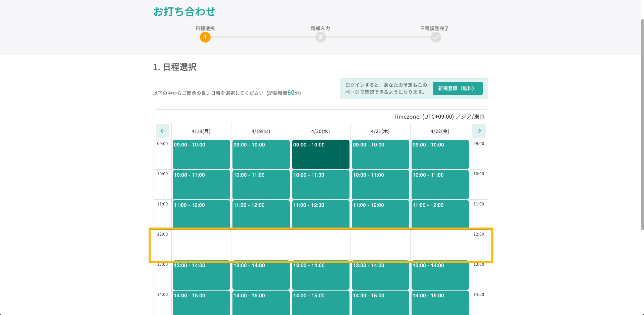Pick 4/22 11:00 - 12:00 slot

[440, 215]
